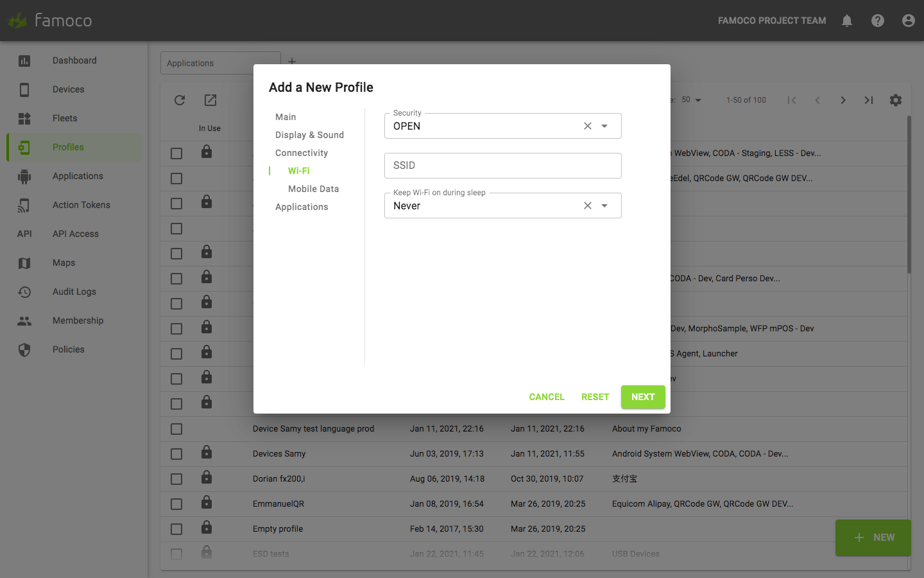Click lock icon on Devices Samy row
Screen dimensions: 924x578
(207, 452)
